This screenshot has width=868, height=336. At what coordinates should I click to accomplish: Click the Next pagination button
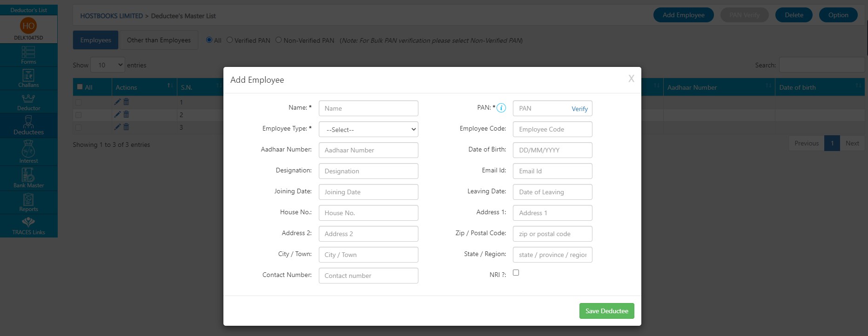point(852,143)
